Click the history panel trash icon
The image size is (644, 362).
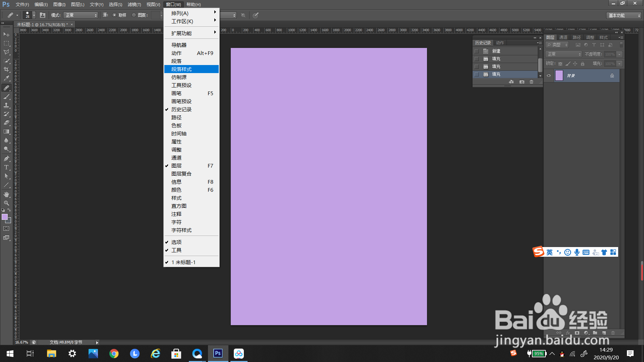(x=531, y=82)
